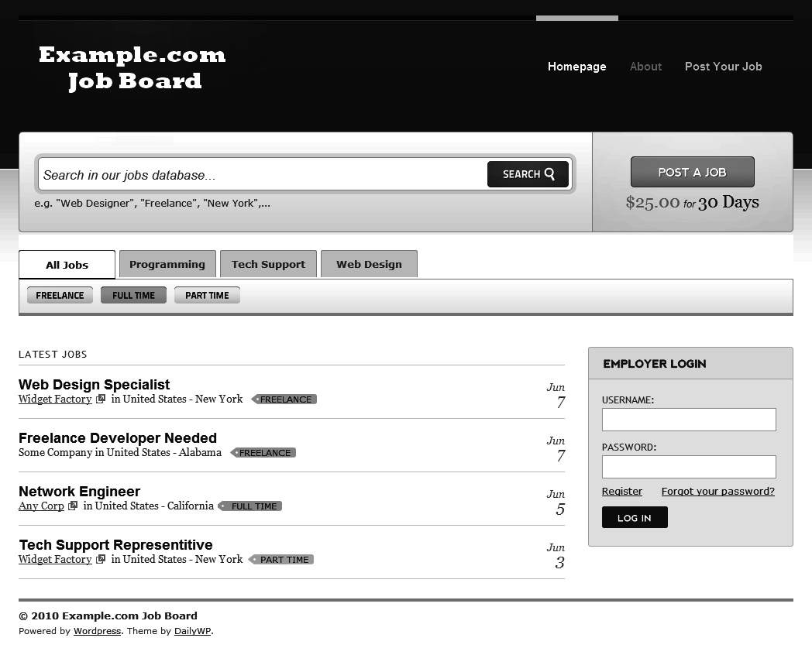This screenshot has width=812, height=655.
Task: Focus the jobs database search field
Action: 263,175
